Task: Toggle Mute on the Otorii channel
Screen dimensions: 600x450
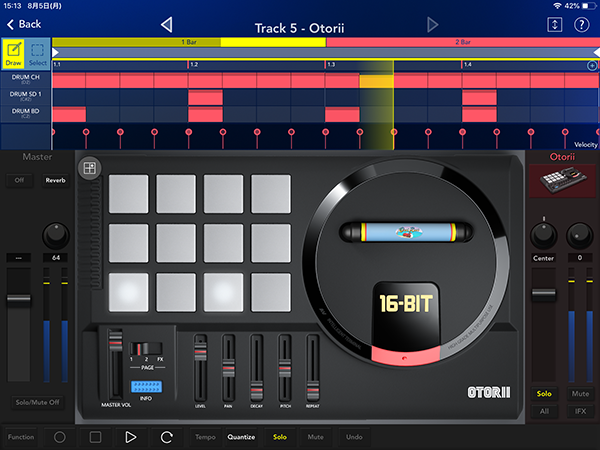Action: (x=580, y=394)
